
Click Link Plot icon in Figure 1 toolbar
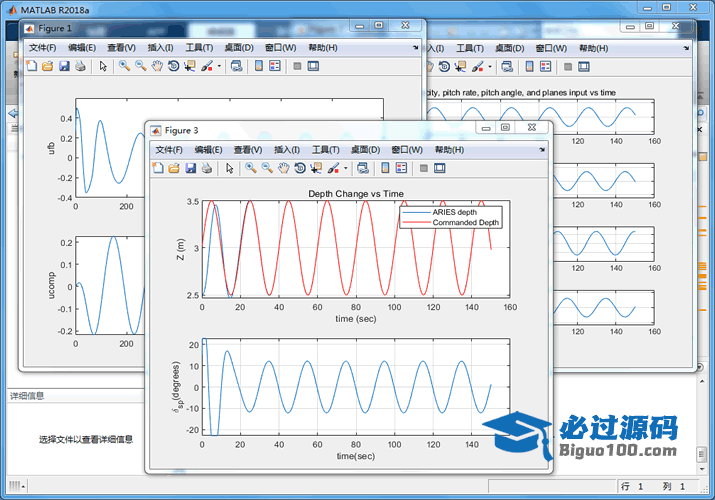[236, 66]
